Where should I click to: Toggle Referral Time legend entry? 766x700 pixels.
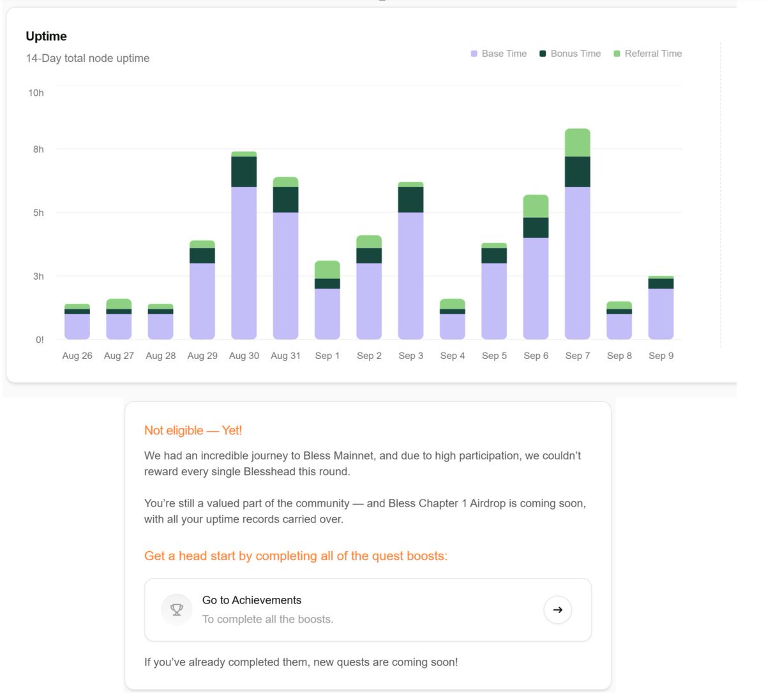coord(647,54)
